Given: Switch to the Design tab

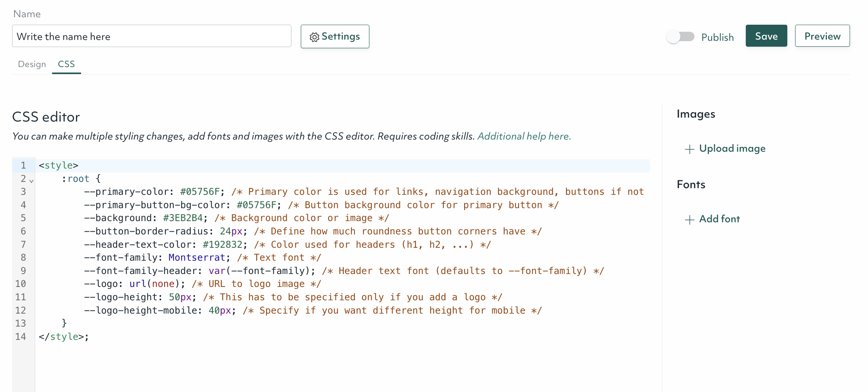Looking at the screenshot, I should coord(32,64).
